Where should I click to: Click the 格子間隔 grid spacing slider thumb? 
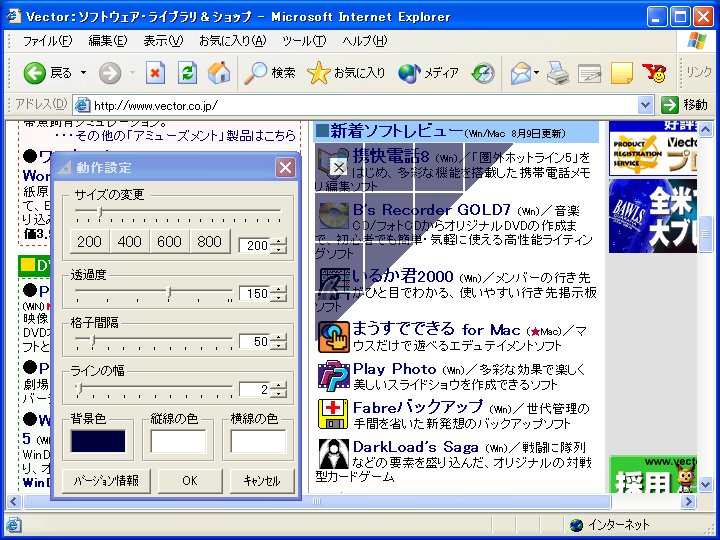tap(93, 340)
